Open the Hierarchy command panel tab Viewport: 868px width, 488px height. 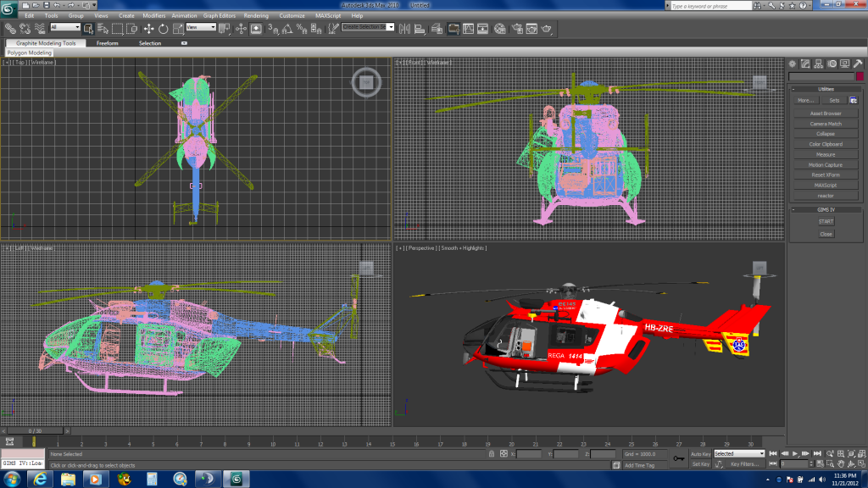(x=819, y=64)
